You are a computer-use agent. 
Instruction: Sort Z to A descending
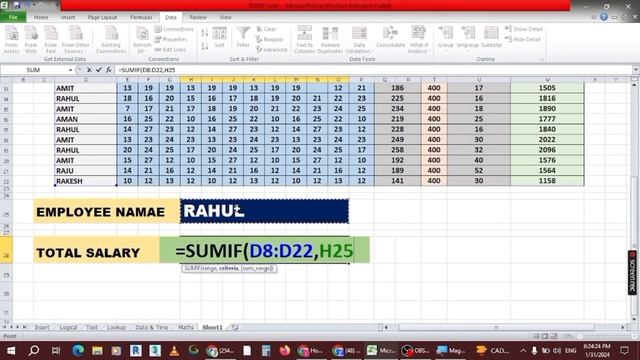click(204, 46)
